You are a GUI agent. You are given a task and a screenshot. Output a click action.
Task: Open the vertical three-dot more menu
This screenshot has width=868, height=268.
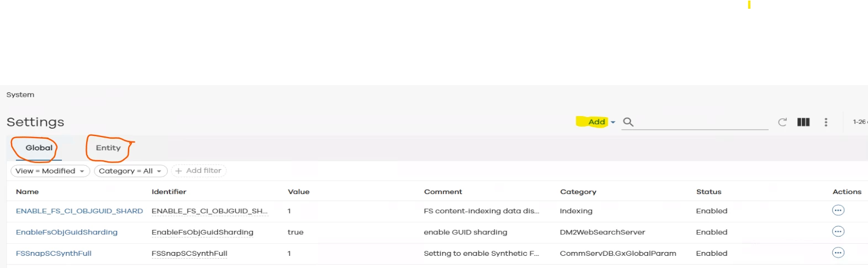tap(826, 122)
